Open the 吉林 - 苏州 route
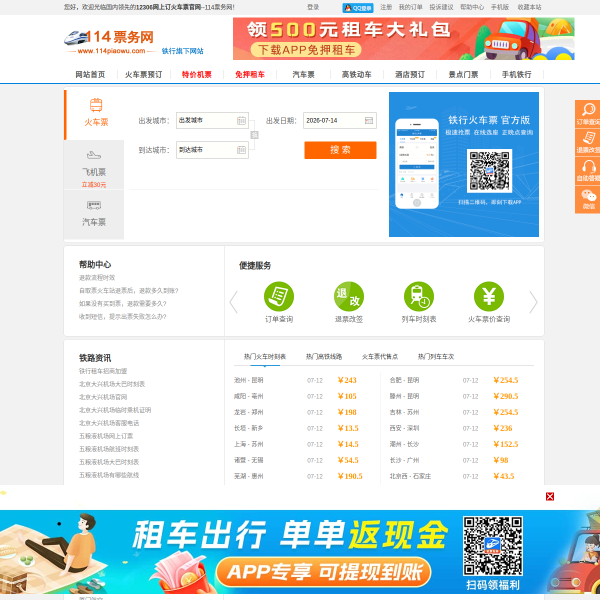 tap(404, 412)
